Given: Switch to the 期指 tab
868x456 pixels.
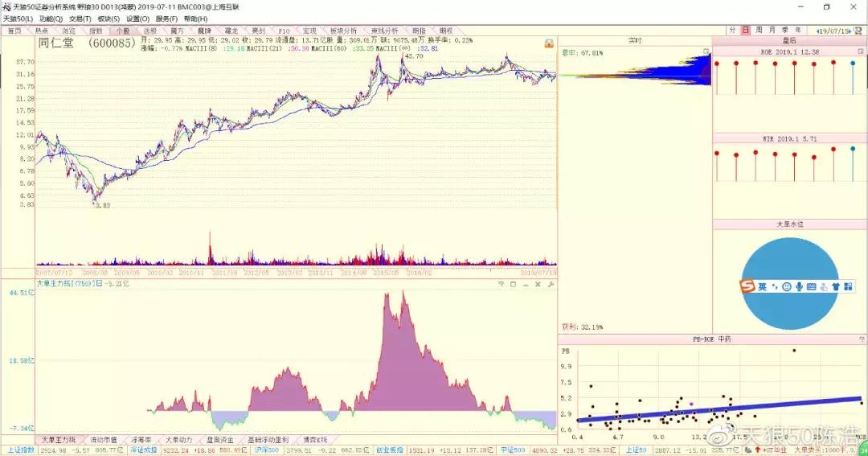Looking at the screenshot, I should pyautogui.click(x=419, y=31).
